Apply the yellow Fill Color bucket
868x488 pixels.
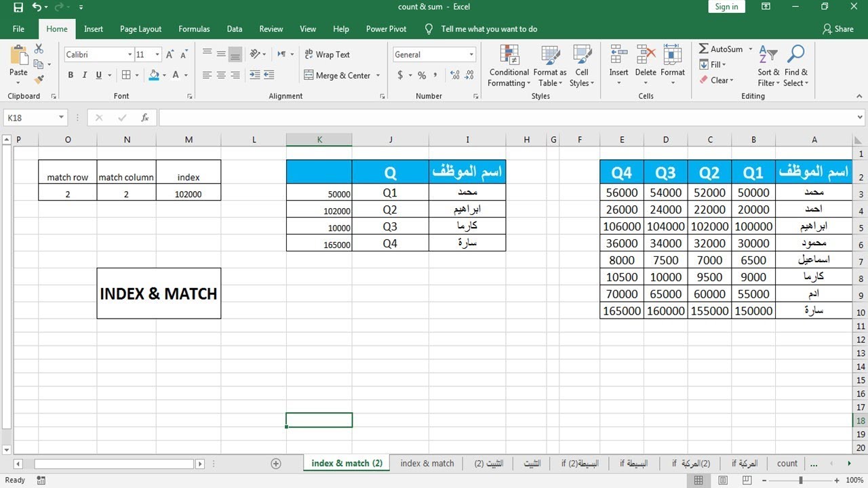click(x=154, y=75)
